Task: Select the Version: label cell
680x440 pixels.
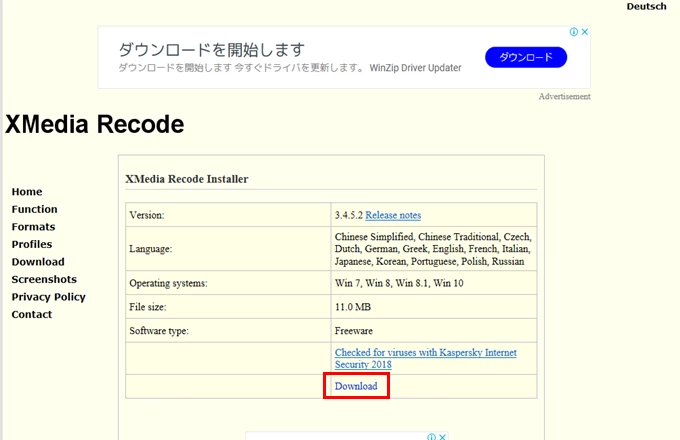Action: point(228,215)
